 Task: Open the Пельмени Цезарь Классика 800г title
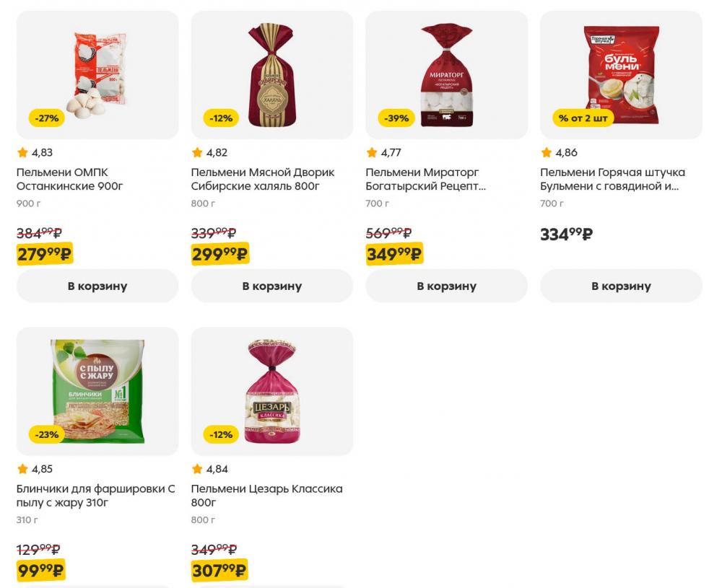pos(266,496)
